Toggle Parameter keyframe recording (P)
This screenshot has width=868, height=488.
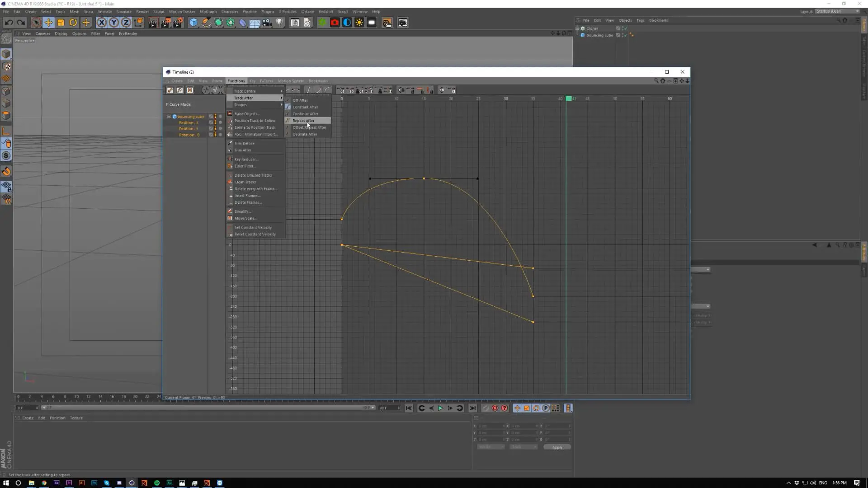[x=546, y=408]
